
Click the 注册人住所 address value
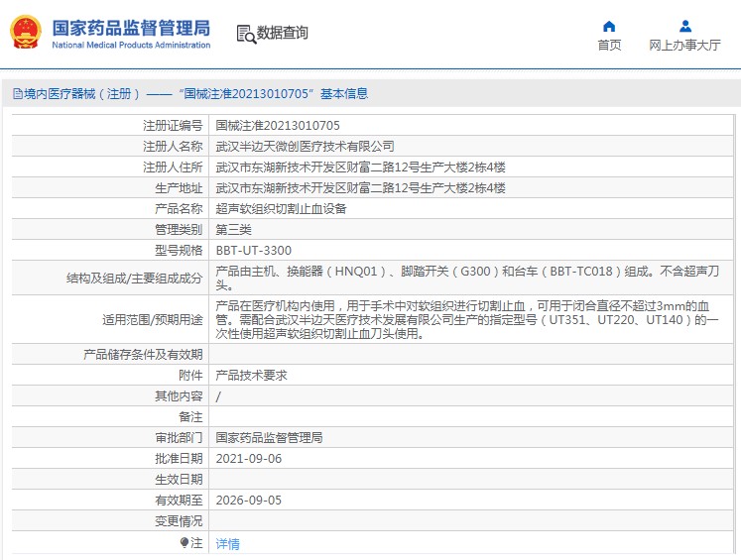(360, 168)
